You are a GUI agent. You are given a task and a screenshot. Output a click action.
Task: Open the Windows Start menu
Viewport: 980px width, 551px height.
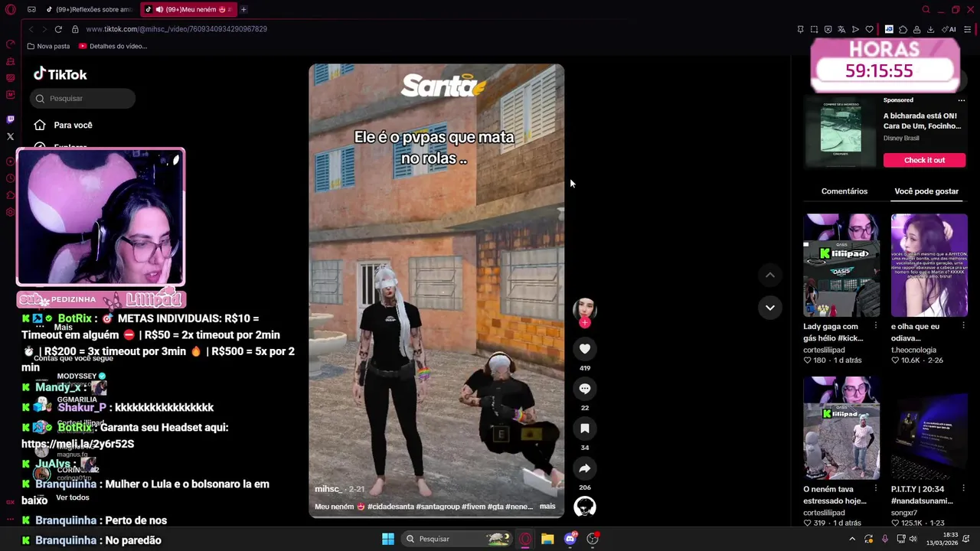(388, 539)
